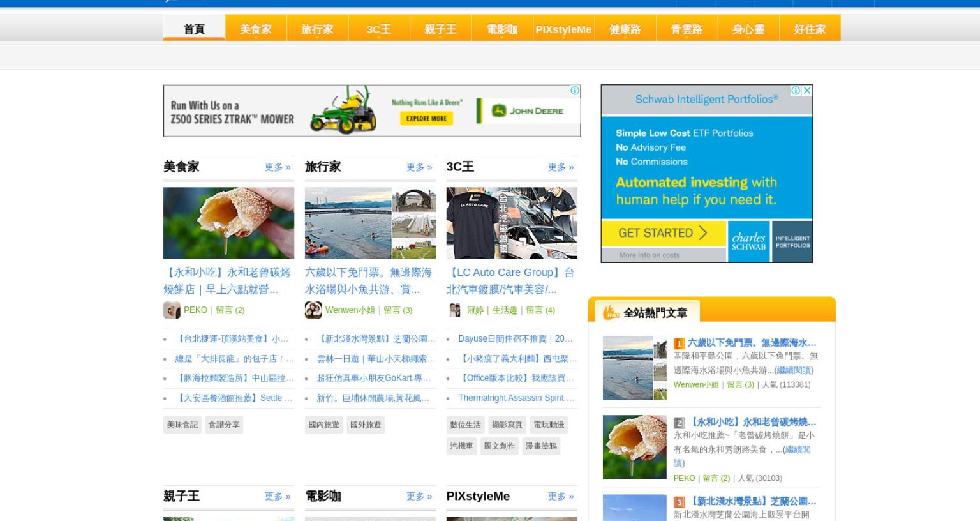Open 更多 link for 親子王 section
The height and width of the screenshot is (521, 980).
tap(278, 497)
